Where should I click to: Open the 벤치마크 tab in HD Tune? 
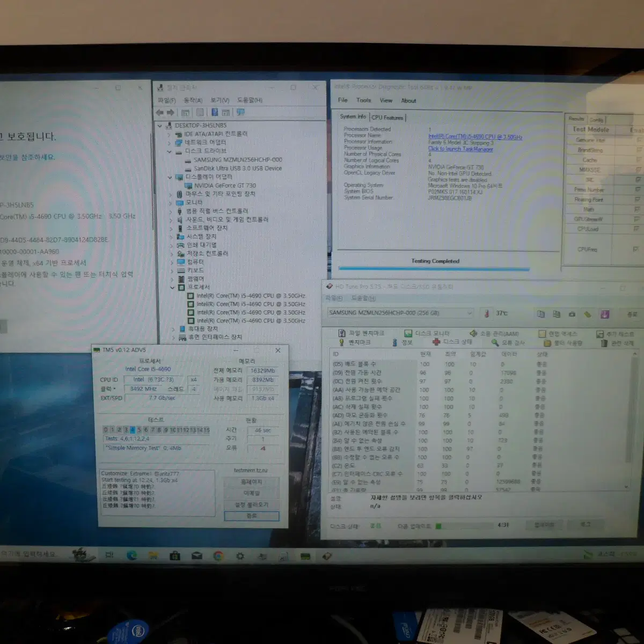(x=354, y=342)
